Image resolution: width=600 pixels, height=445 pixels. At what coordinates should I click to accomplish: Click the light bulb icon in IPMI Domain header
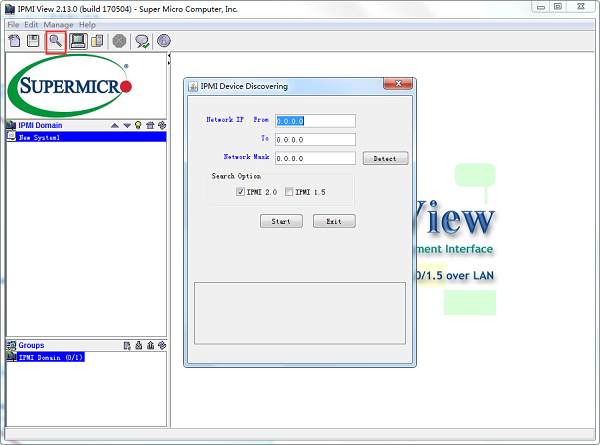click(138, 125)
